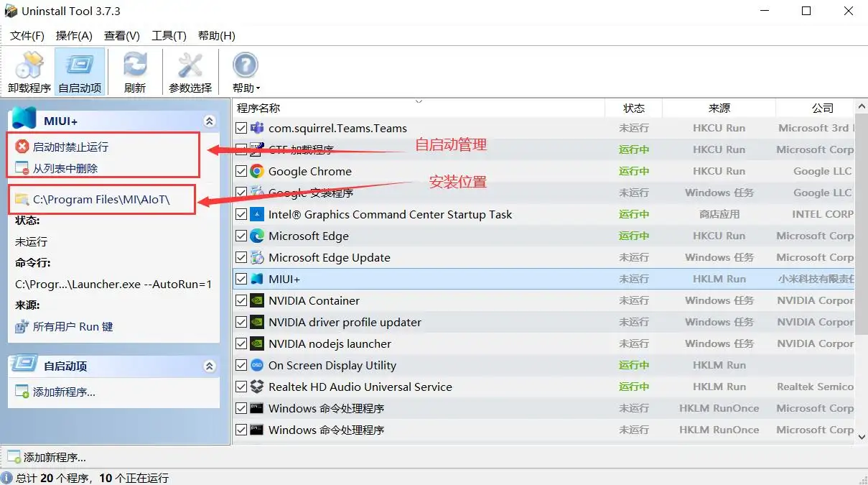Sort list by 程序名称 column header
Viewport: 868px width, 485px height.
419,108
